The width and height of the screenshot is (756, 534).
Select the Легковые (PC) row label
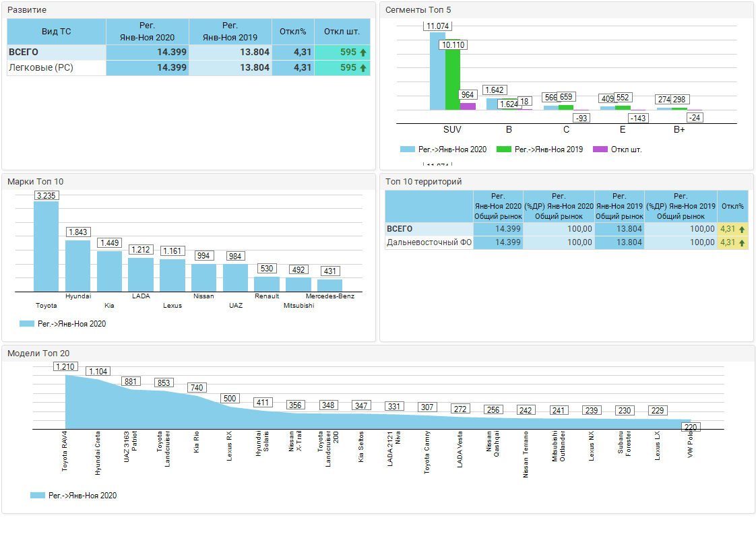pyautogui.click(x=41, y=68)
